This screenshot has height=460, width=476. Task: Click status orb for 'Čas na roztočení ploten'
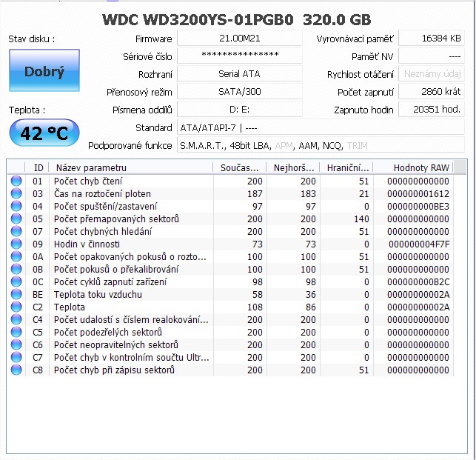pyautogui.click(x=16, y=193)
